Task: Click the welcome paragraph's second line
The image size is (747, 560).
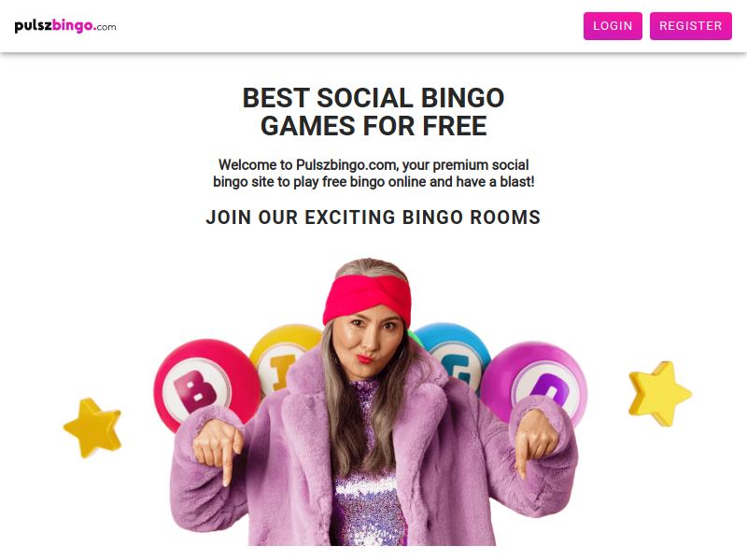Action: click(x=373, y=182)
